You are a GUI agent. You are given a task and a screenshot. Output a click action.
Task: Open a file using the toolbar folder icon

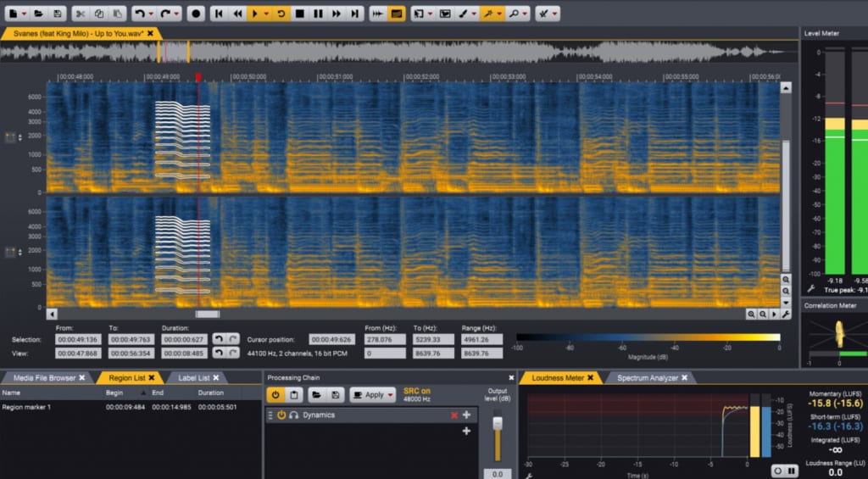pyautogui.click(x=40, y=14)
